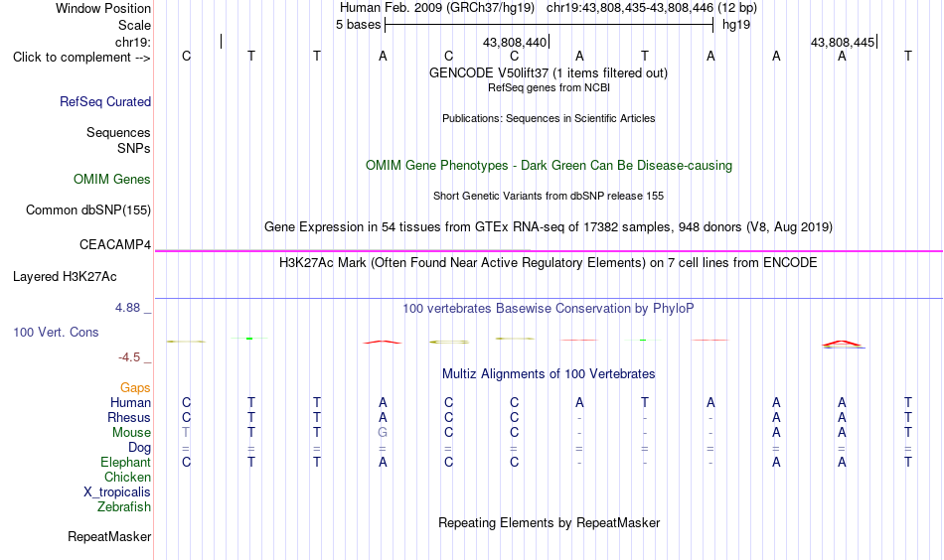Click the magenta CEACAMP4 expression bar
The width and height of the screenshot is (944, 560).
[549, 251]
